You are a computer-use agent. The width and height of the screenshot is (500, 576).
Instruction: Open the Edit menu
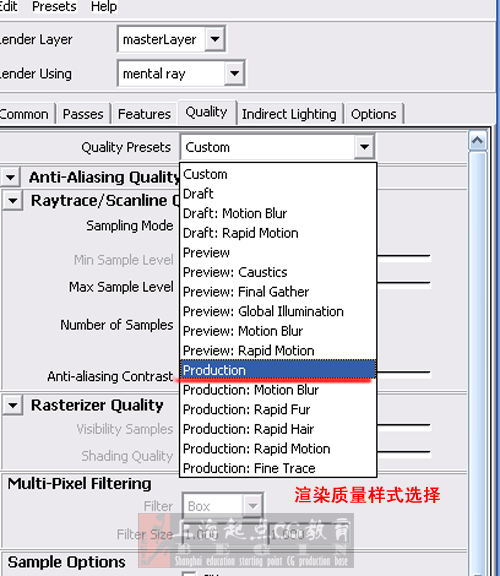(x=8, y=6)
